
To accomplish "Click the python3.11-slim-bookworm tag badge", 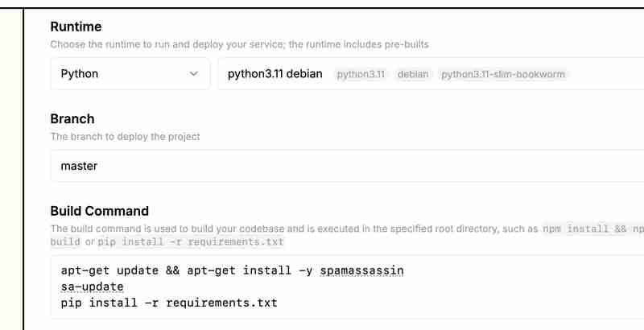I will coord(502,74).
